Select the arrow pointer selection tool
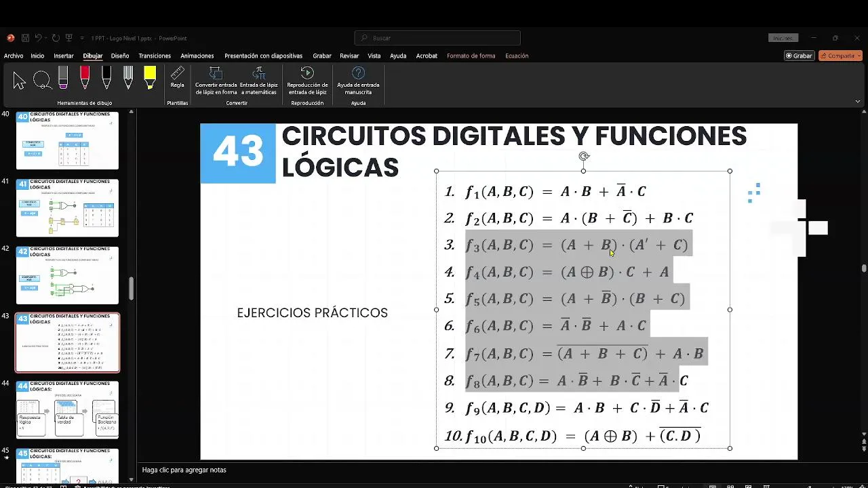868x488 pixels. pos(19,80)
